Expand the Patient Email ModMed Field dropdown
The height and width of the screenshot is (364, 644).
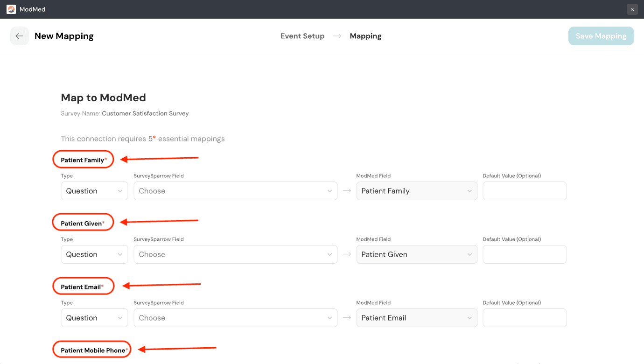tap(416, 318)
